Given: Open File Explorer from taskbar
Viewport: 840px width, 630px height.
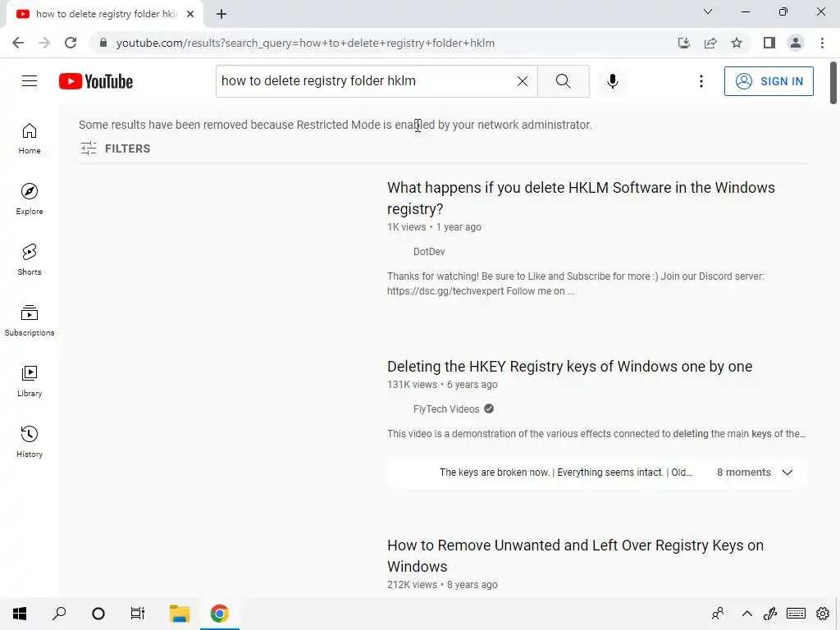Looking at the screenshot, I should click(x=180, y=614).
